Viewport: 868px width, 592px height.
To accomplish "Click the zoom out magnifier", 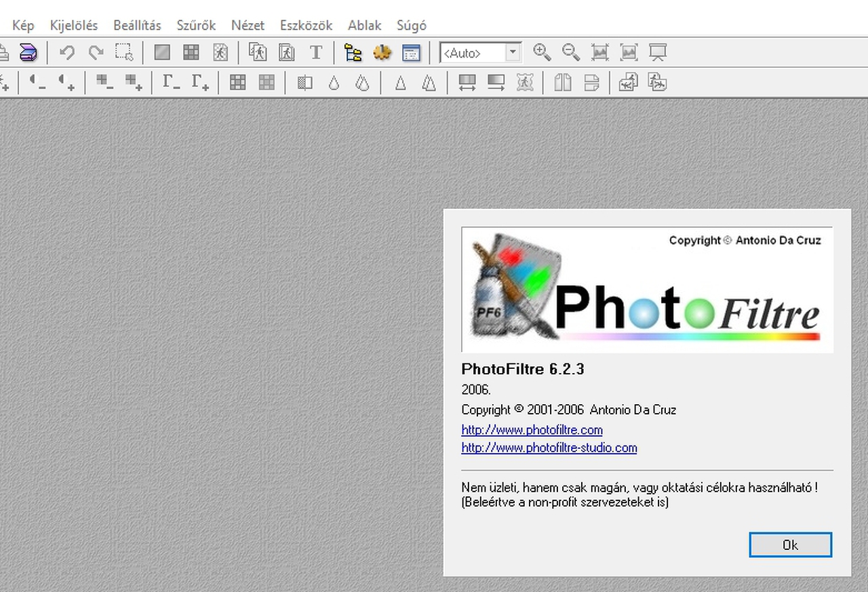I will (x=571, y=52).
